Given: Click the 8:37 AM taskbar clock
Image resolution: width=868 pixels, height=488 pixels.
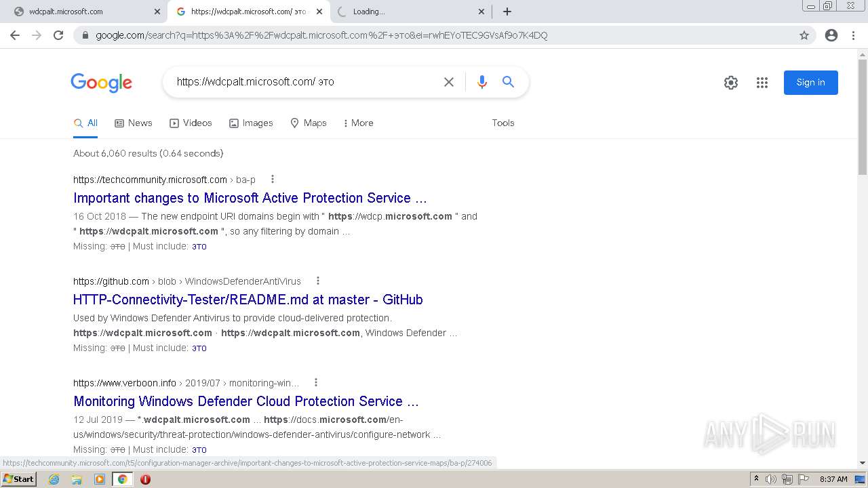Looking at the screenshot, I should pos(833,479).
